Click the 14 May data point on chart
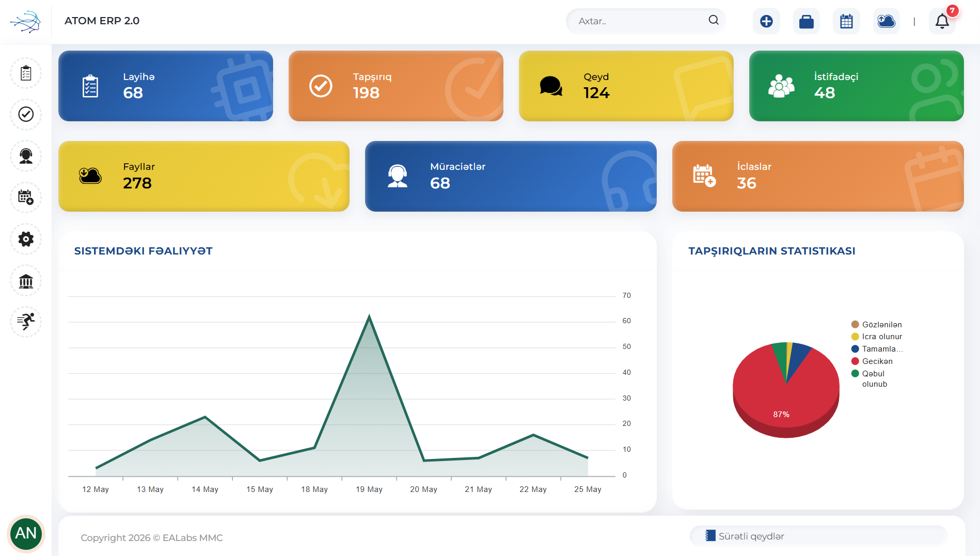The image size is (980, 556). tap(205, 417)
